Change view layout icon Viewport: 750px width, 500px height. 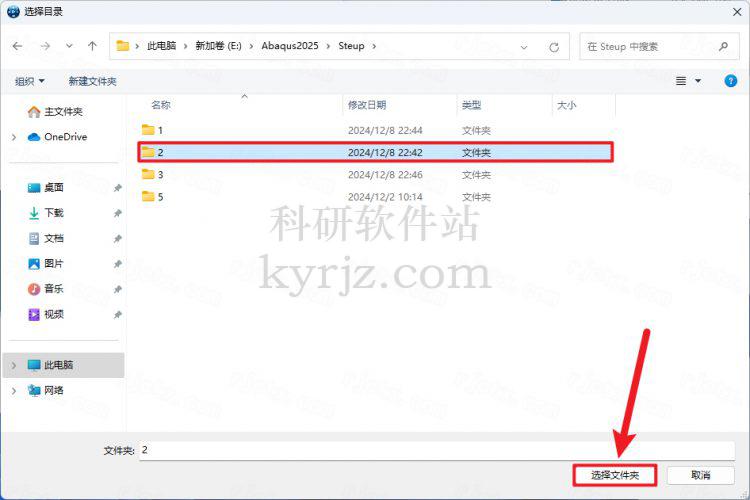[681, 81]
